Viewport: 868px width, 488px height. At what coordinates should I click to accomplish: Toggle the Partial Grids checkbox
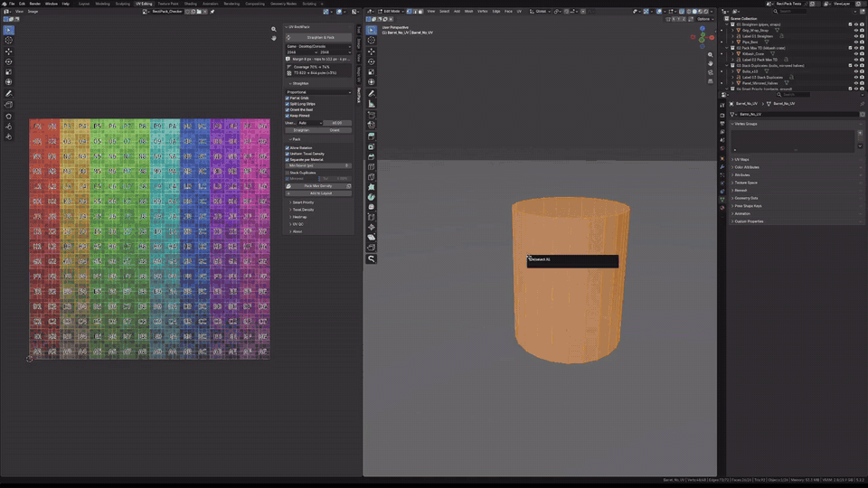(288, 98)
